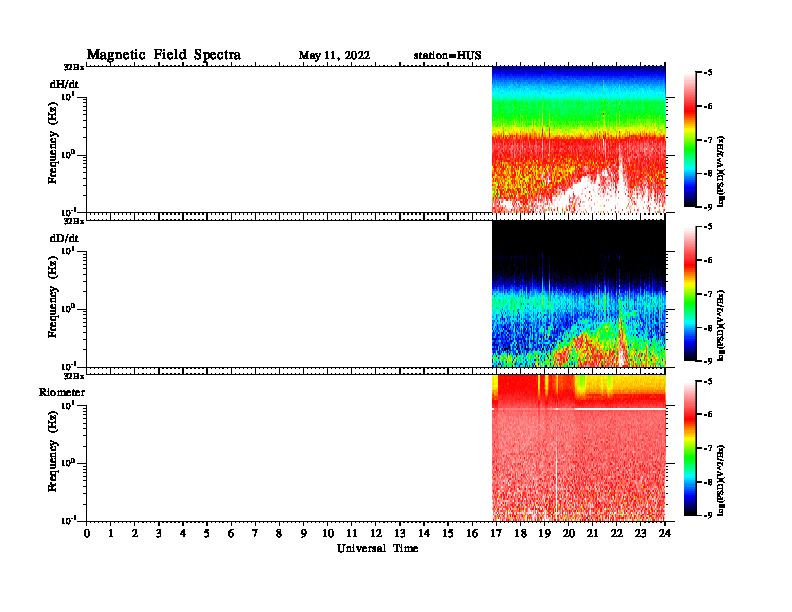Click the -6 tick on the dH/dt colorbar
The width and height of the screenshot is (792, 612).
coord(708,107)
